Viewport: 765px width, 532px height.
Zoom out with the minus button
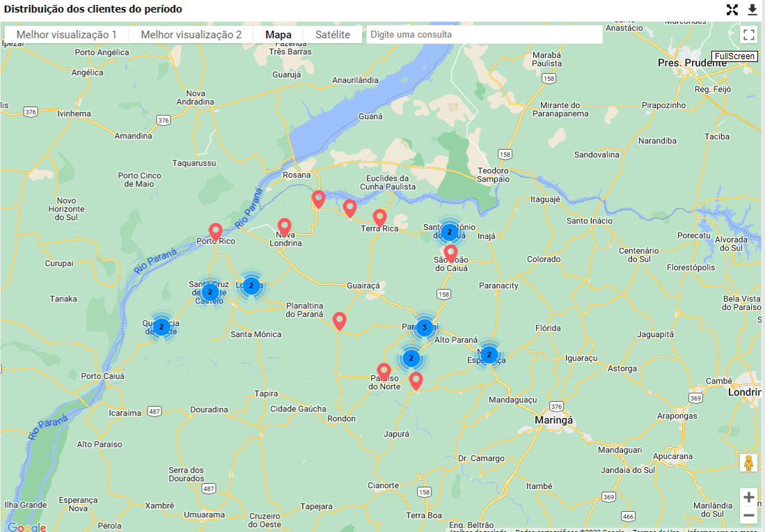749,515
